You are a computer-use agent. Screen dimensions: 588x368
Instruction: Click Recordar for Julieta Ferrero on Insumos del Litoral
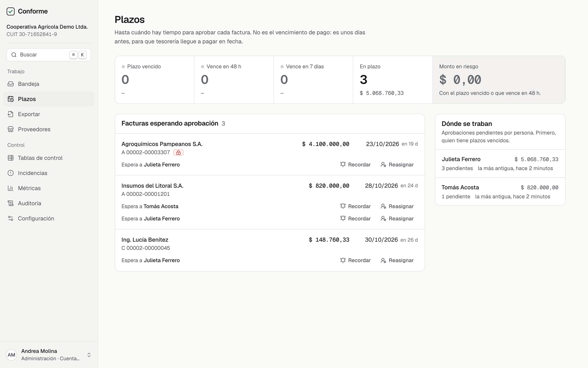click(x=355, y=219)
